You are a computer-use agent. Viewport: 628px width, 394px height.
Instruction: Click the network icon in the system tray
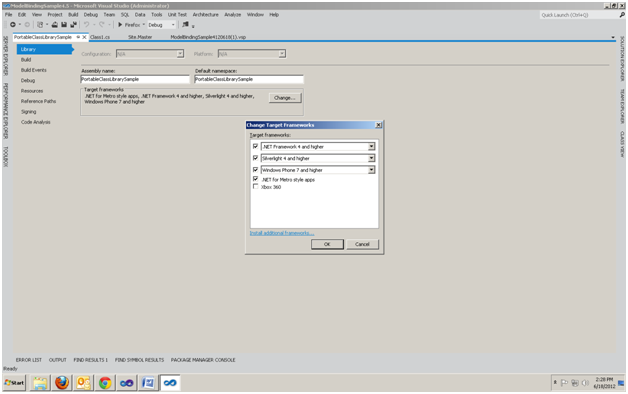click(575, 383)
